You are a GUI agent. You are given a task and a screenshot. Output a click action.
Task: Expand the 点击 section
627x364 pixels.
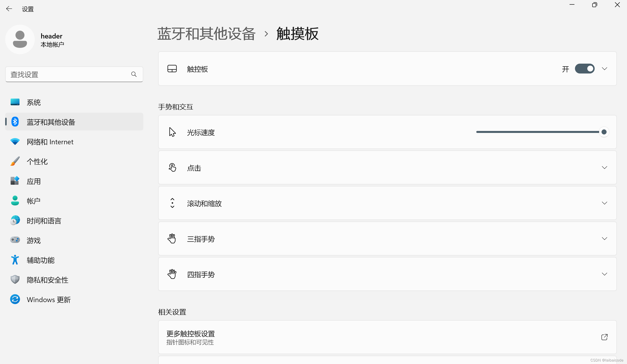(x=604, y=168)
